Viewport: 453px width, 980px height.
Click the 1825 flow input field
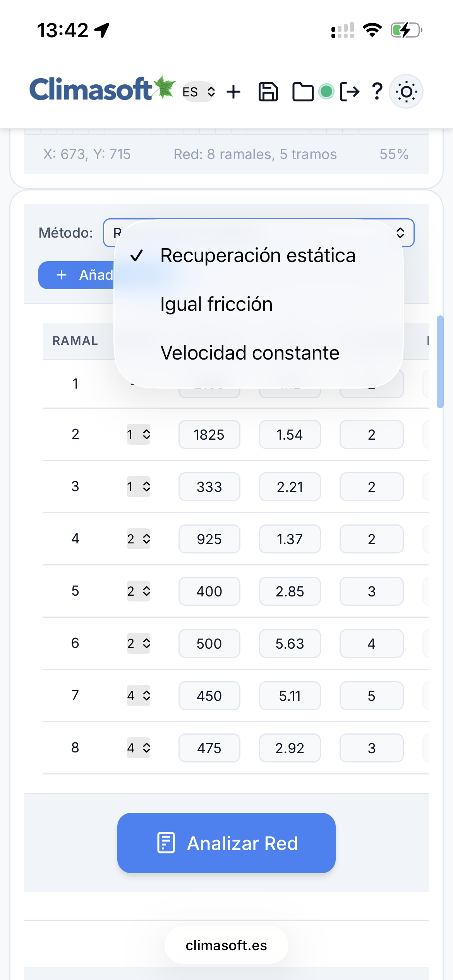209,435
